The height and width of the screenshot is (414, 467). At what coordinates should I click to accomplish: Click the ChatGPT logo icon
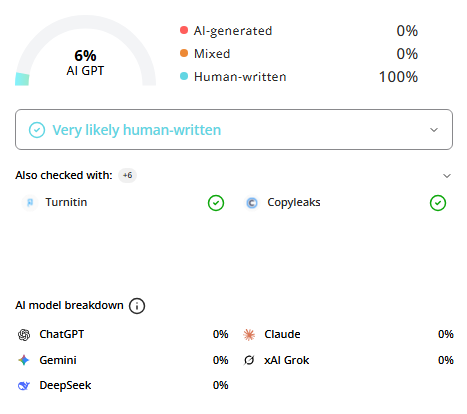(x=24, y=335)
